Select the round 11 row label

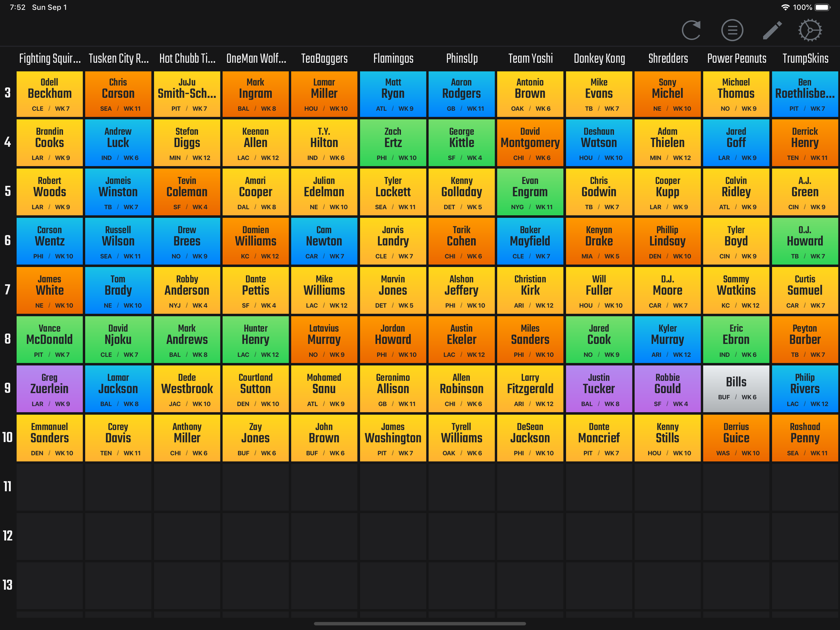click(x=8, y=487)
